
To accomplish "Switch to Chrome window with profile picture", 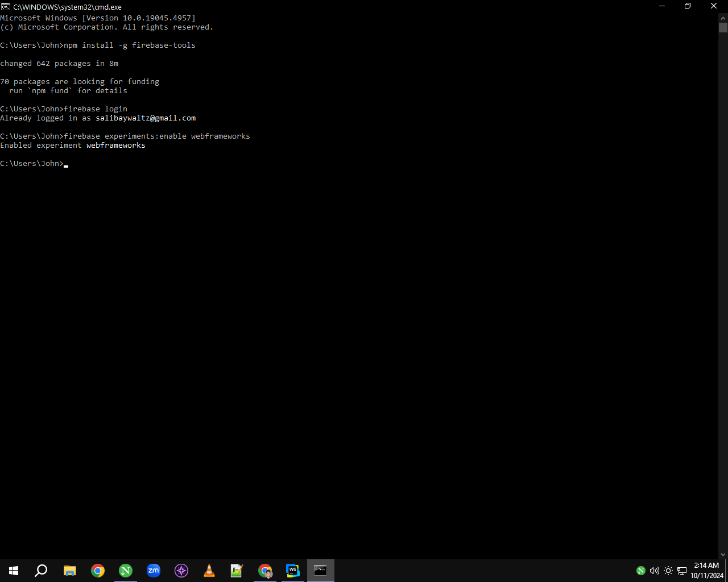I will pos(265,571).
